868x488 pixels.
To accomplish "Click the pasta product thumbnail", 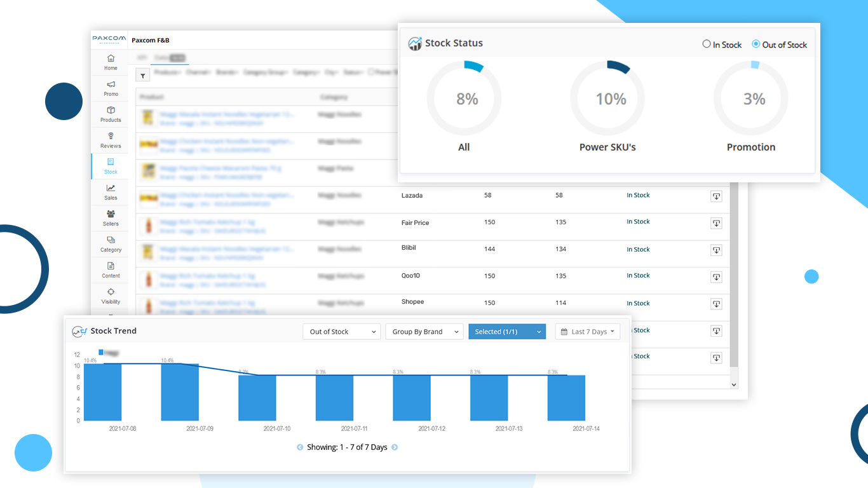I will (148, 172).
